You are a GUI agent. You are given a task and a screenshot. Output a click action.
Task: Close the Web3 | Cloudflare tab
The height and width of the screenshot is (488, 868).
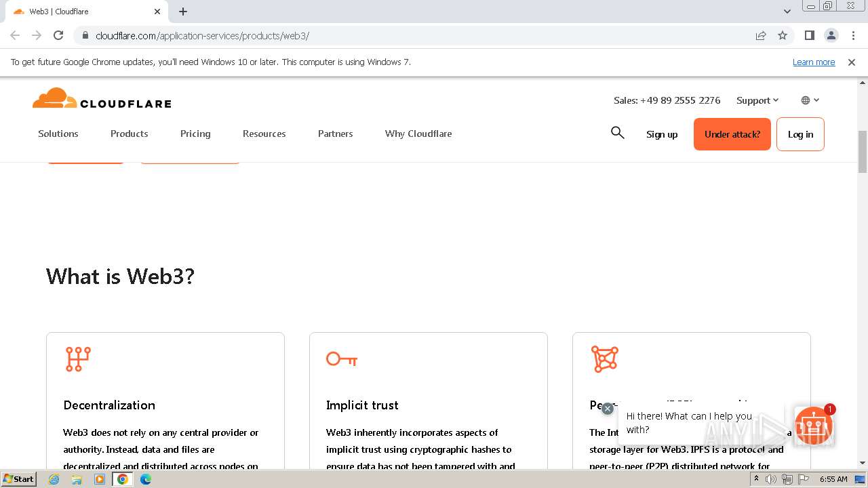(157, 12)
